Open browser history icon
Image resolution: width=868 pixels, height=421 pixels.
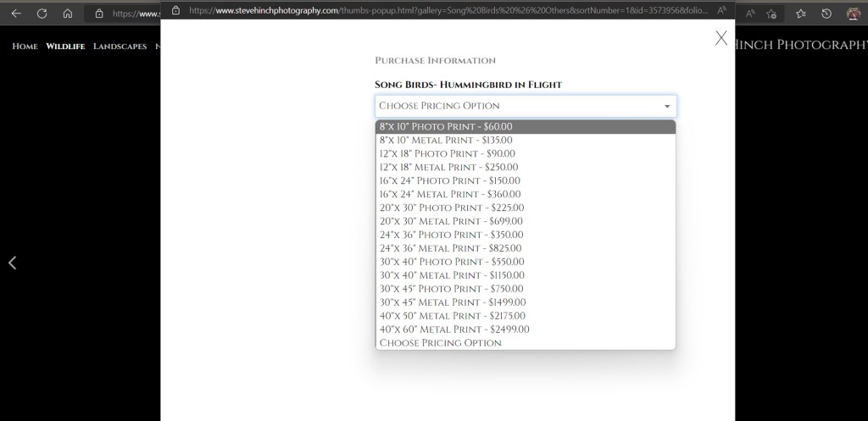click(x=826, y=14)
